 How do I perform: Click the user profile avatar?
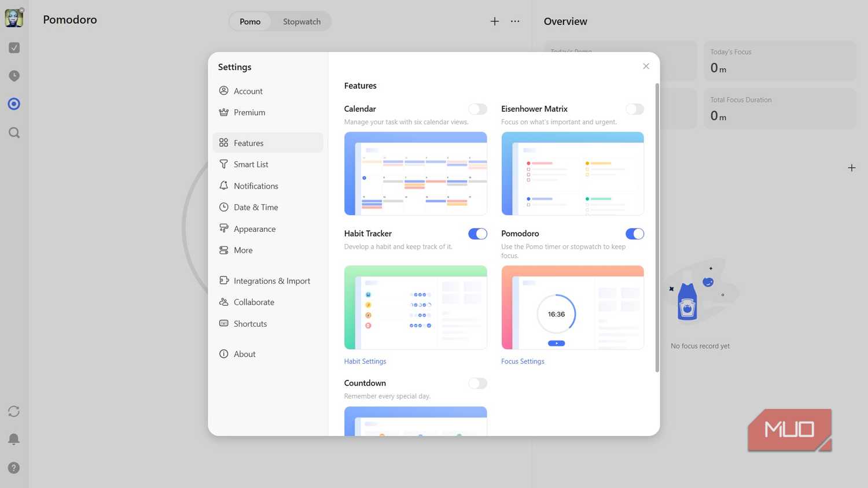[14, 18]
